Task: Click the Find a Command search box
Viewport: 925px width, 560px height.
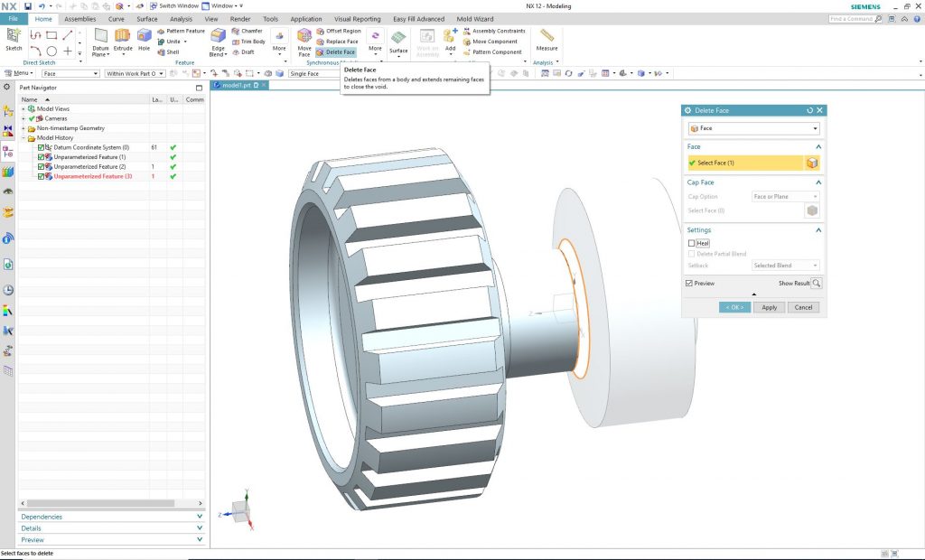Action: pos(851,18)
